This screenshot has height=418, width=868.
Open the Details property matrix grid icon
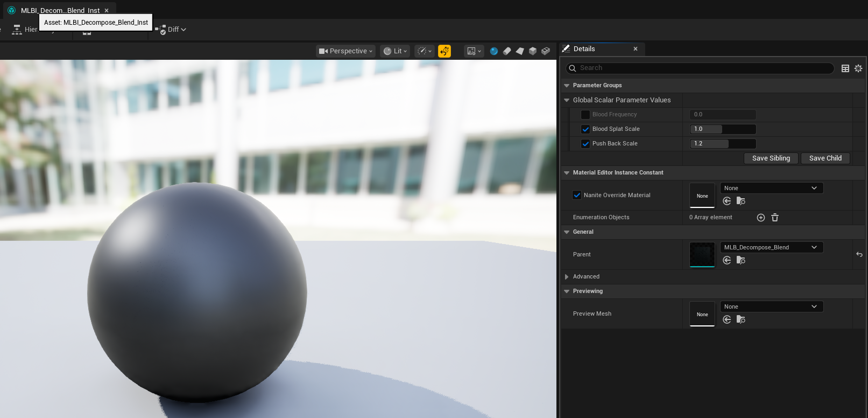845,68
